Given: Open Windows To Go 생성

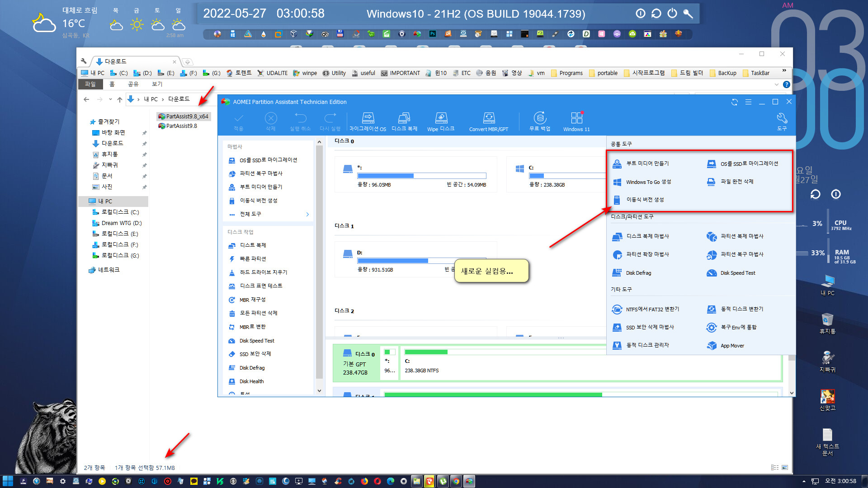Looking at the screenshot, I should tap(642, 182).
